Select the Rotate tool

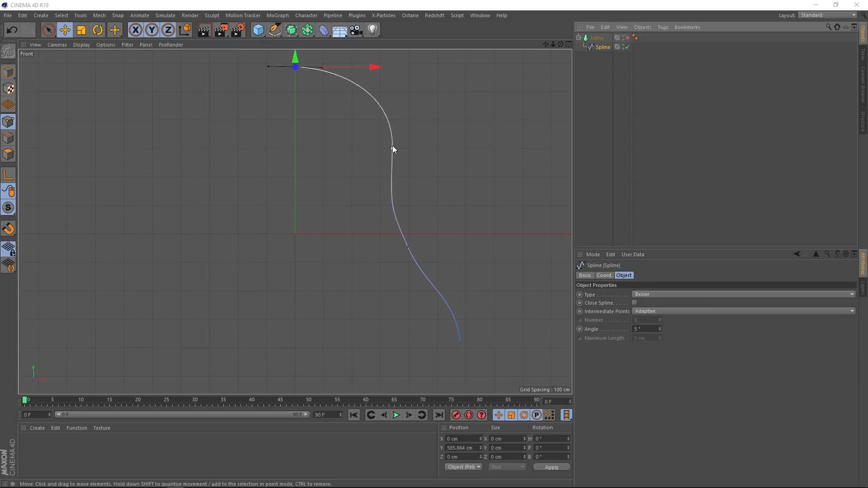pyautogui.click(x=98, y=30)
